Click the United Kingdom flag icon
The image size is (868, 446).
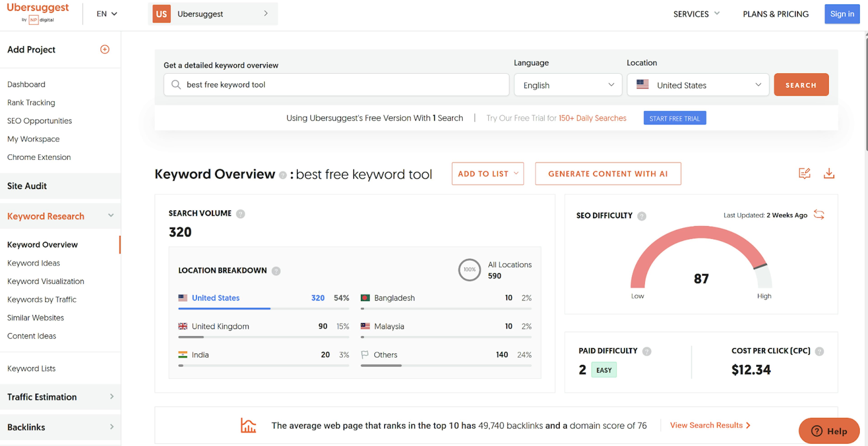click(183, 326)
